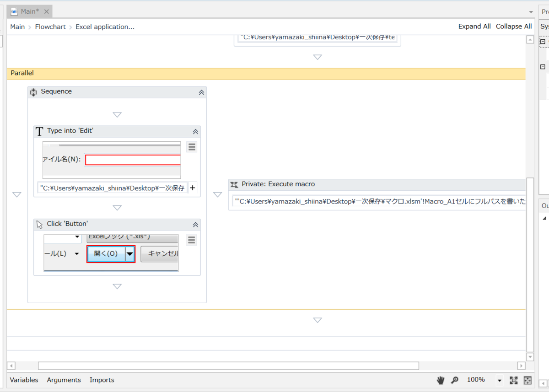This screenshot has height=392, width=549.
Task: Click the horizontal scrollbar thumb
Action: pos(228,366)
